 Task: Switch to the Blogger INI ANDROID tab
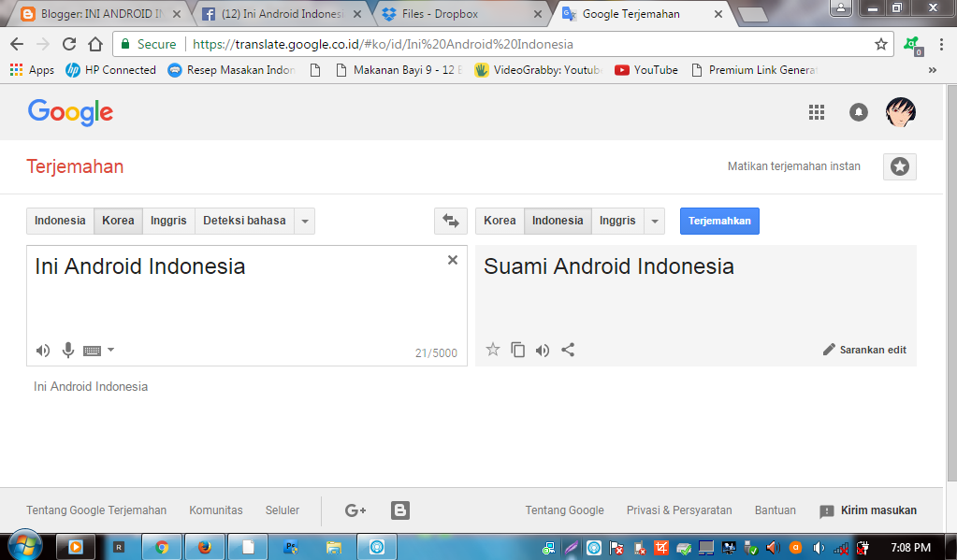[x=101, y=13]
